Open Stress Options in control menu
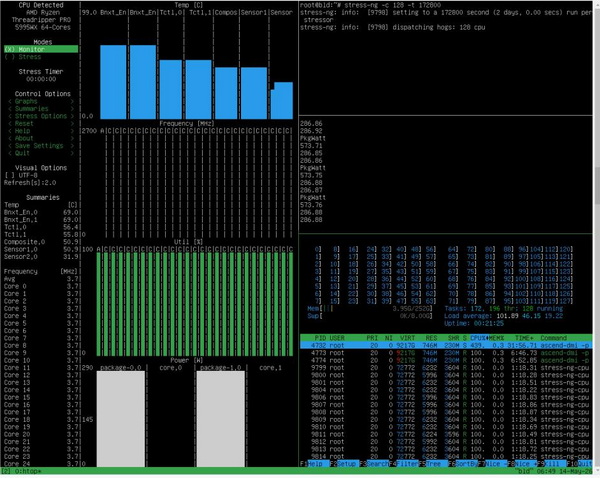This screenshot has width=600, height=478. (41, 116)
